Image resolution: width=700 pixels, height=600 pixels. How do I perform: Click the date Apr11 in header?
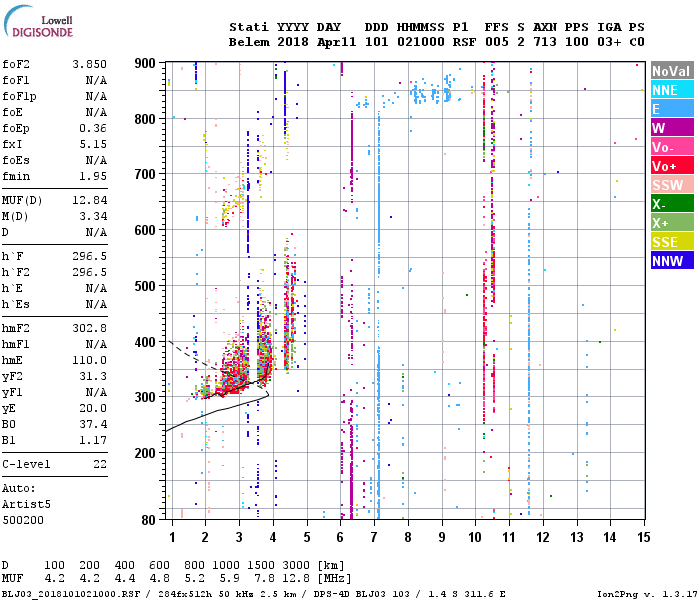(337, 42)
